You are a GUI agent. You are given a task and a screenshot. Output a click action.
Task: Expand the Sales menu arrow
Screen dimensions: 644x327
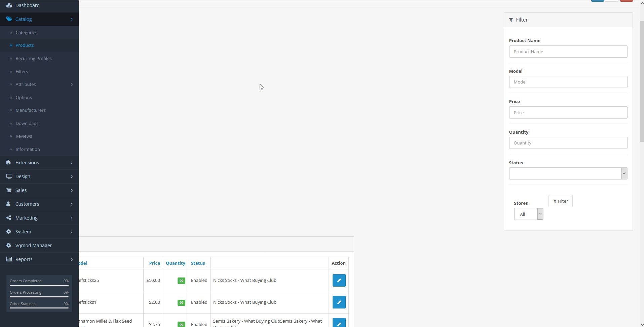click(72, 190)
